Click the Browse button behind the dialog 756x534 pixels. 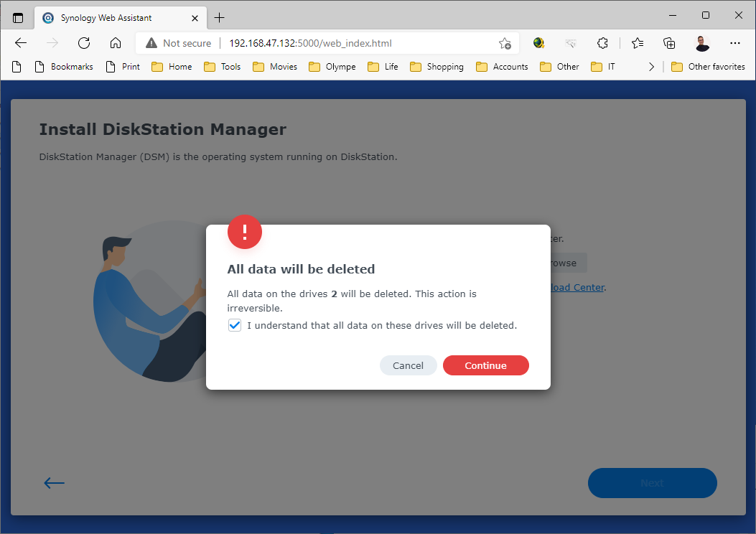pyautogui.click(x=569, y=263)
